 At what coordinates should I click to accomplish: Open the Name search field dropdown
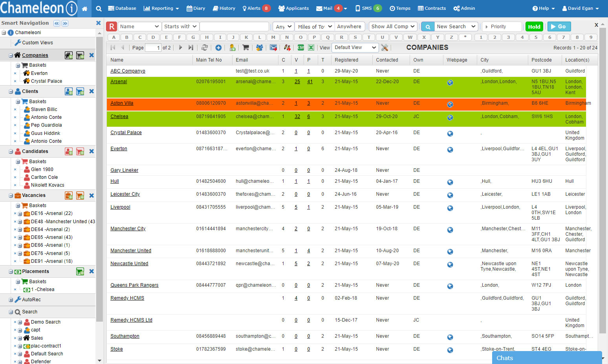139,26
